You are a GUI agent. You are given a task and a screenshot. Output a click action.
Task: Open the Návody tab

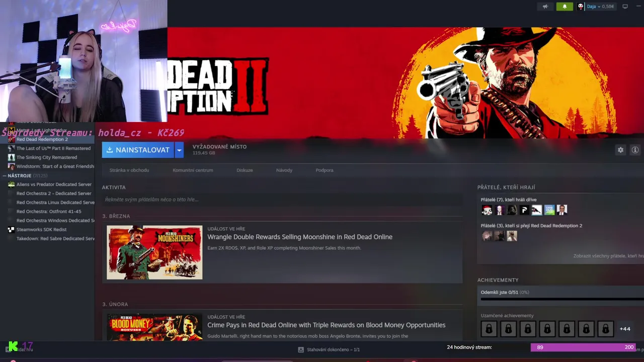coord(284,170)
